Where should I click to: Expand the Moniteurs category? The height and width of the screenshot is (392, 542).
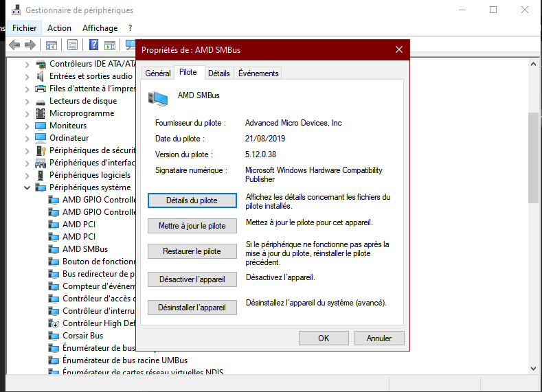coord(27,126)
